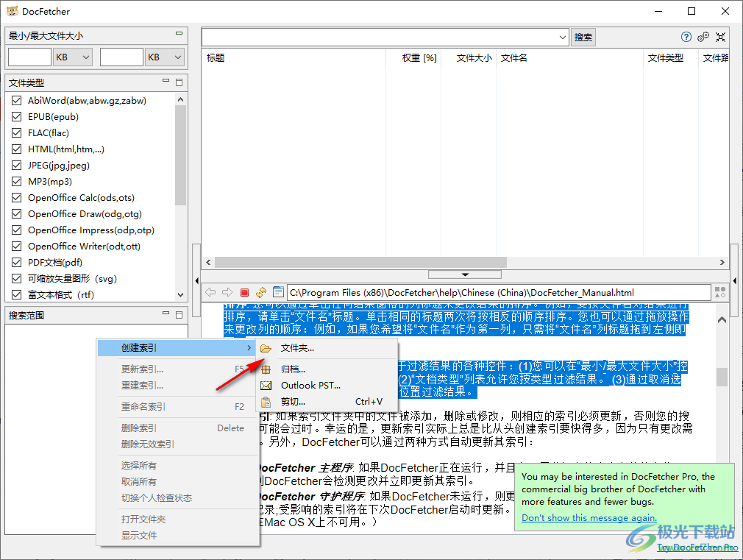Expand the Create Index submenu arrow
Image resolution: width=743 pixels, height=560 pixels.
pos(249,348)
